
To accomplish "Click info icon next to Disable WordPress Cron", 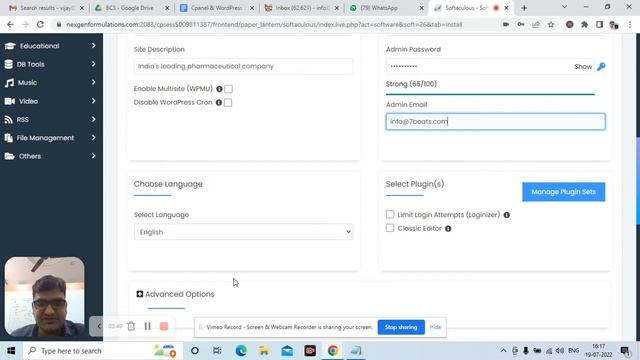I will (219, 102).
